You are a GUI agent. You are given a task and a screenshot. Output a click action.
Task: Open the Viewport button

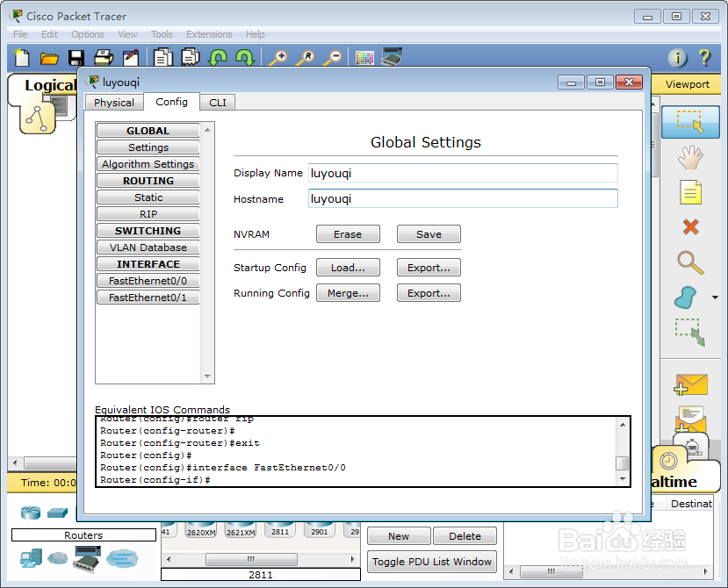click(x=687, y=84)
